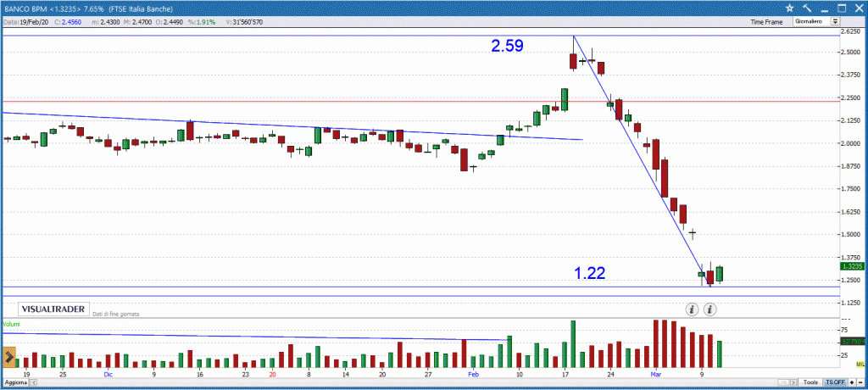Click the first info icon below 1.22

(x=692, y=309)
